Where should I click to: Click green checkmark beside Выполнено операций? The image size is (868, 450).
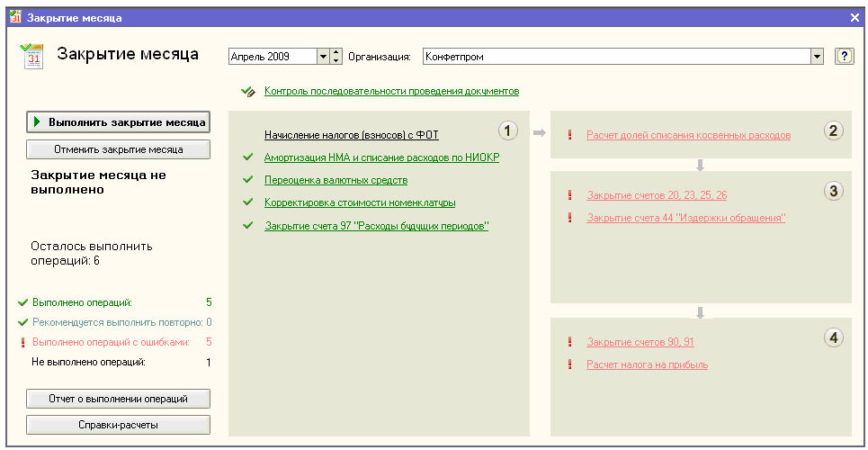click(x=22, y=302)
